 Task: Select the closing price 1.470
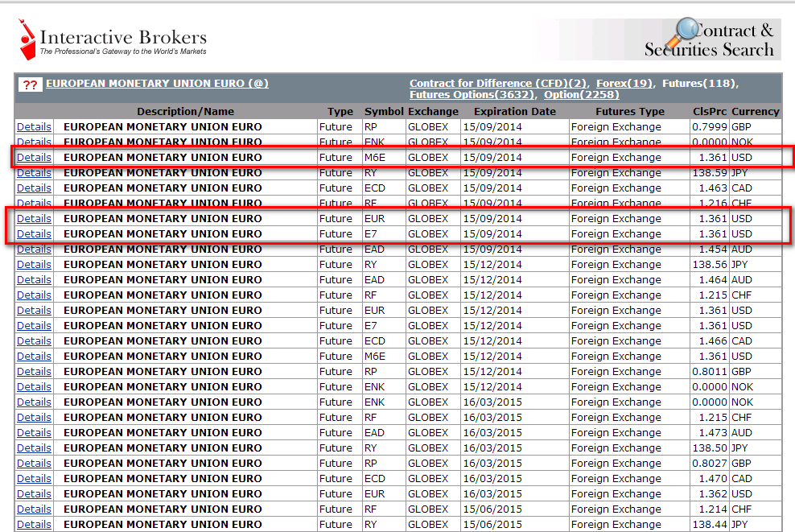pyautogui.click(x=713, y=478)
